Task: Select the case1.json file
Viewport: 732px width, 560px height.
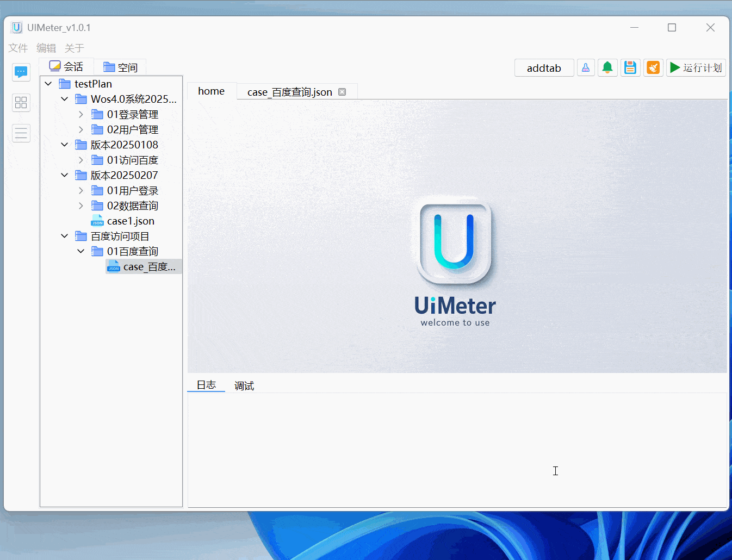Action: pyautogui.click(x=131, y=221)
